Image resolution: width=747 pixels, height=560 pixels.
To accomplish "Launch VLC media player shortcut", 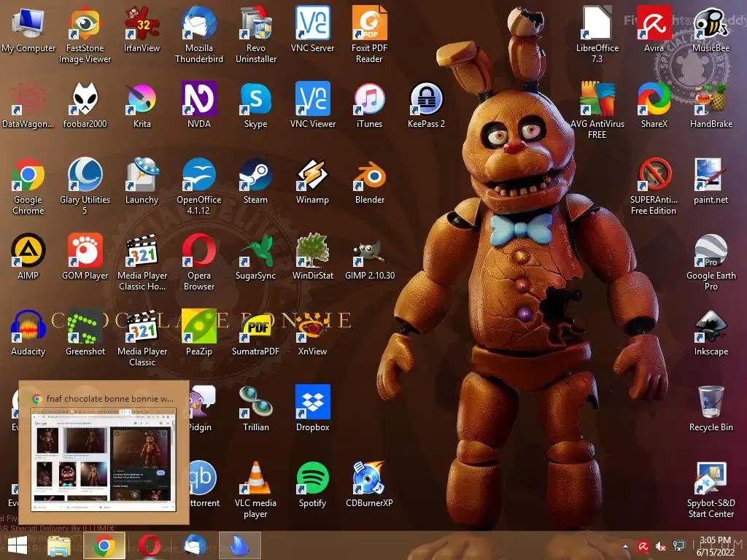I will click(256, 491).
